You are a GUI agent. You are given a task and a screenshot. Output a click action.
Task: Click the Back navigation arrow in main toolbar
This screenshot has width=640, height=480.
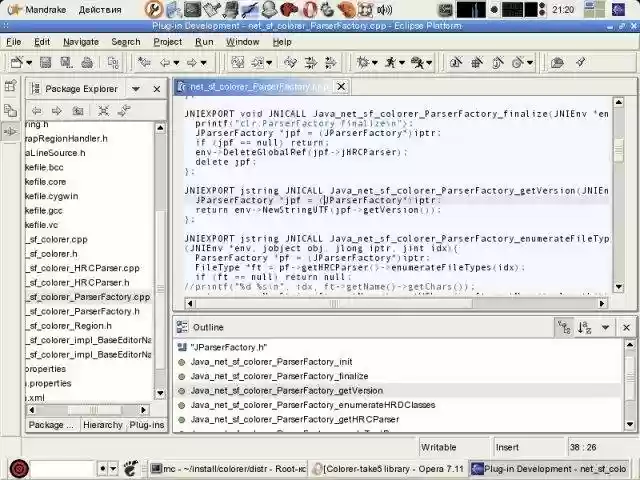165,62
